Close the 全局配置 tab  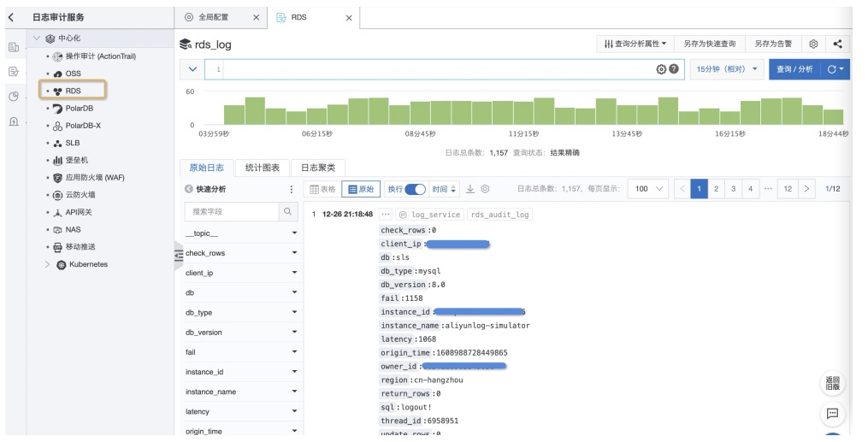tap(256, 18)
